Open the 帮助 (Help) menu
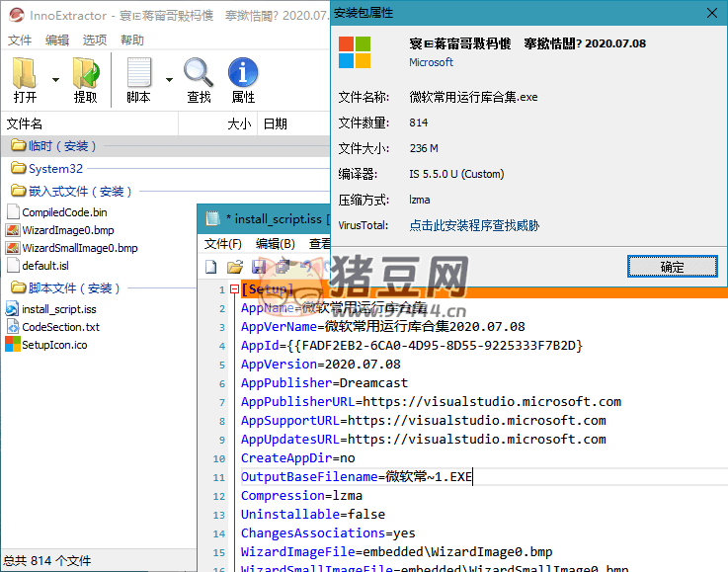This screenshot has width=728, height=572. coord(131,41)
